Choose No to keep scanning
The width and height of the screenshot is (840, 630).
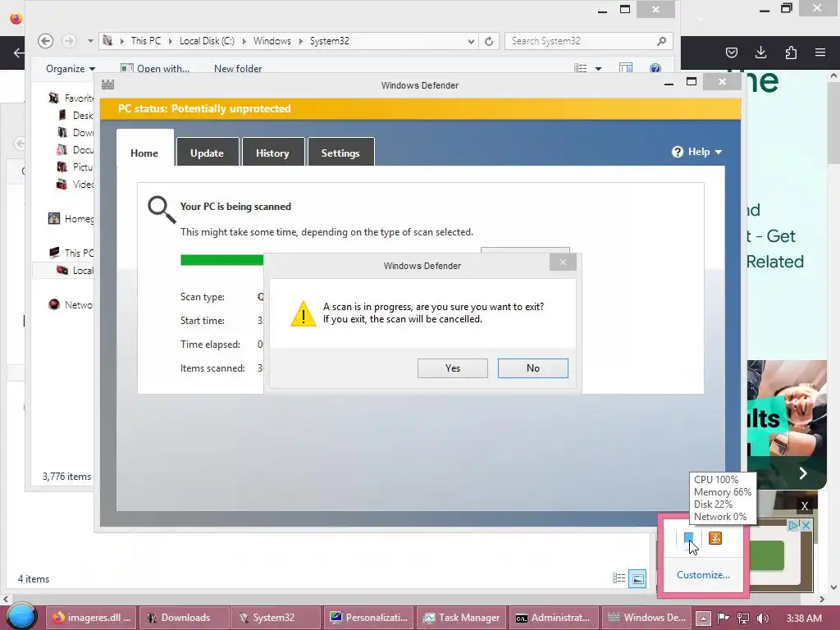click(x=533, y=368)
